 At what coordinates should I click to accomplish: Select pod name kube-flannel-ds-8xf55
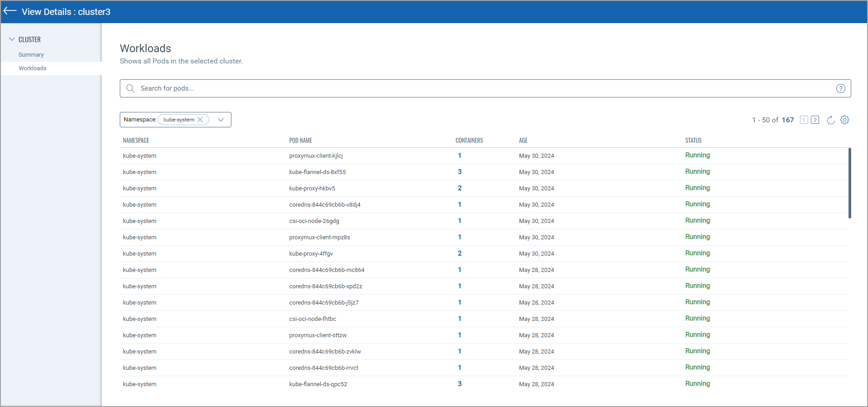click(x=318, y=172)
